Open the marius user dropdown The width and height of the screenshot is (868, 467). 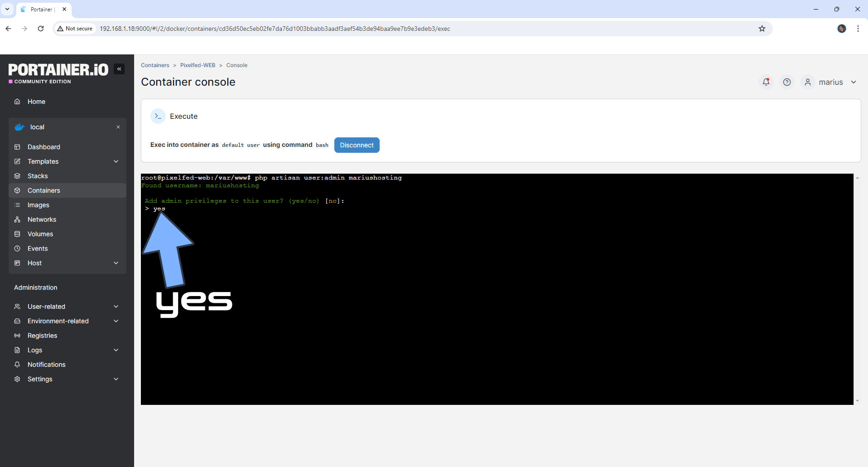831,82
